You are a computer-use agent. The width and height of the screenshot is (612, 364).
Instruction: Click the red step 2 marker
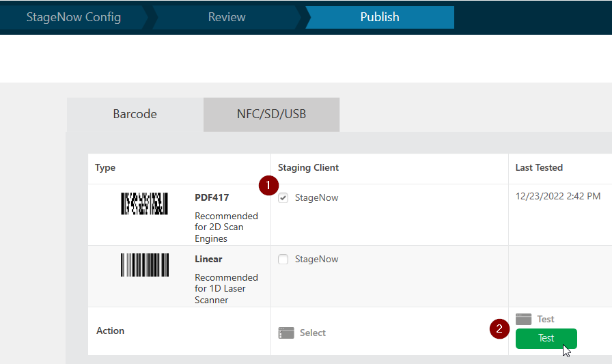pos(500,328)
